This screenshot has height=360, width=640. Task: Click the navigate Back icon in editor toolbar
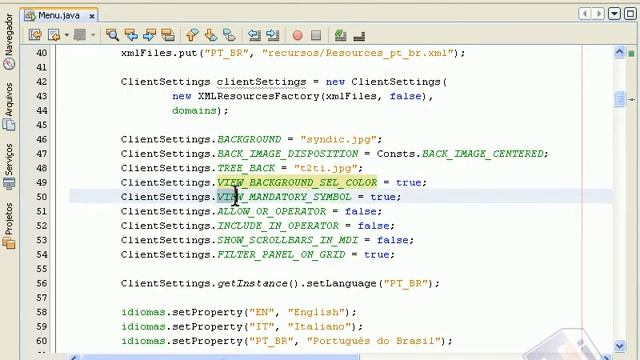[54, 35]
